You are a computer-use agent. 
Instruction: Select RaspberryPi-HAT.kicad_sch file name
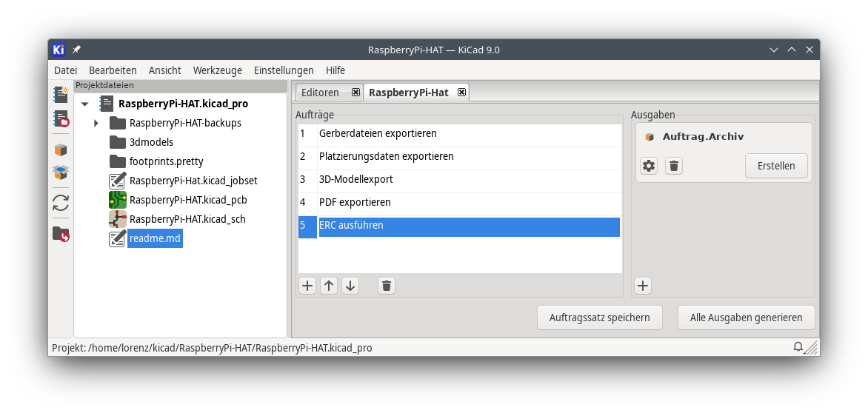click(x=187, y=219)
